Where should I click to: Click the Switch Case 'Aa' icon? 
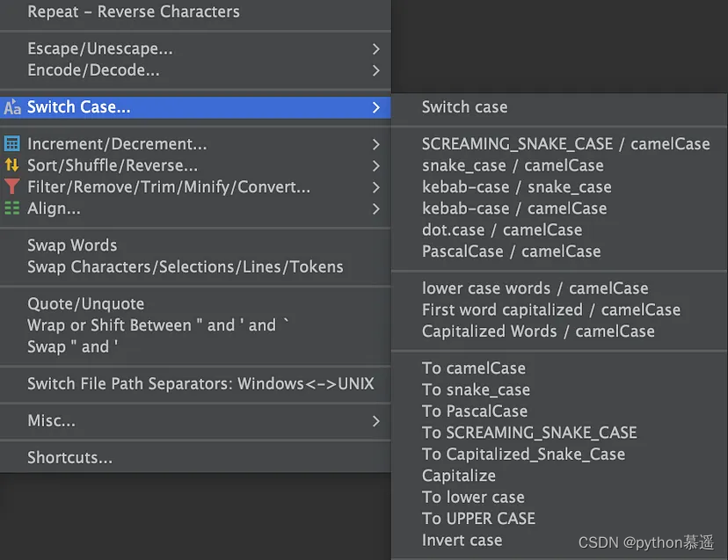click(12, 107)
